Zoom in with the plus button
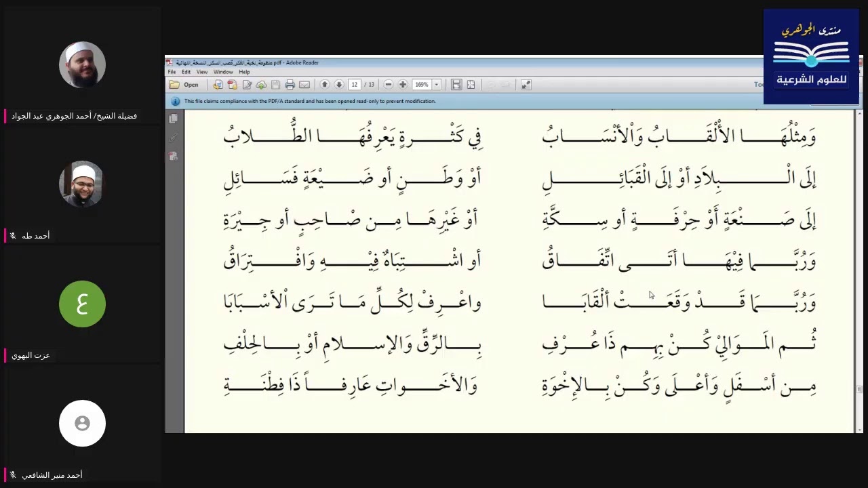Screen dimensions: 868x488 point(403,85)
